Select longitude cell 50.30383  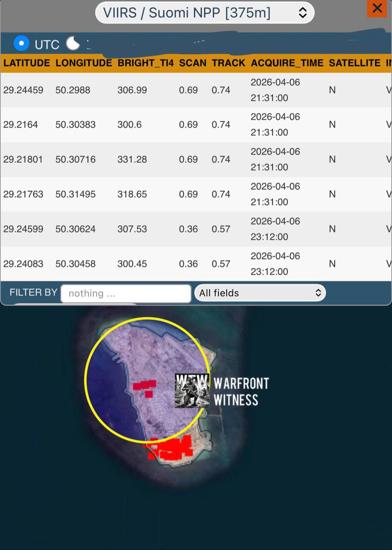click(x=76, y=125)
